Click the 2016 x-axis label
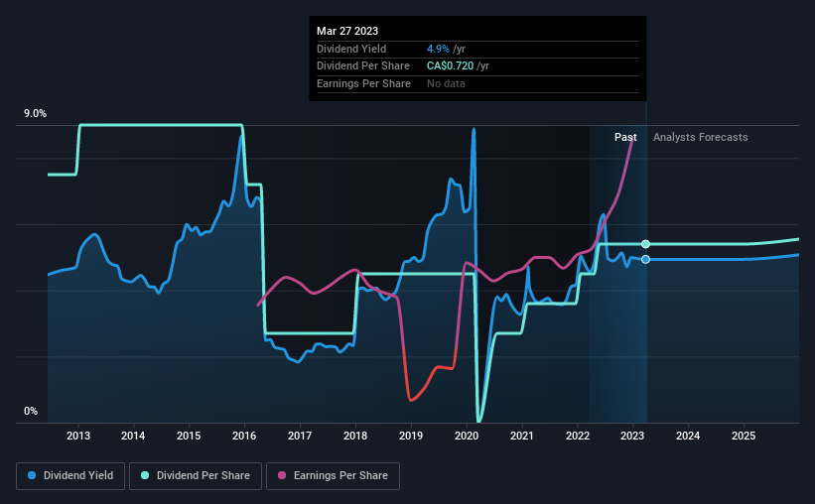Screen dimensions: 815x504 click(x=244, y=436)
